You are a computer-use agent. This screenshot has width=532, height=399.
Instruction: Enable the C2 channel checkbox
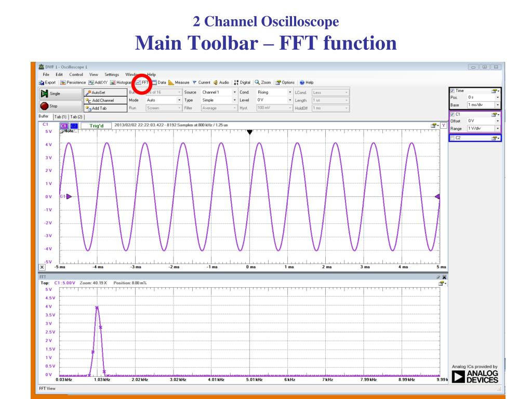(x=453, y=138)
